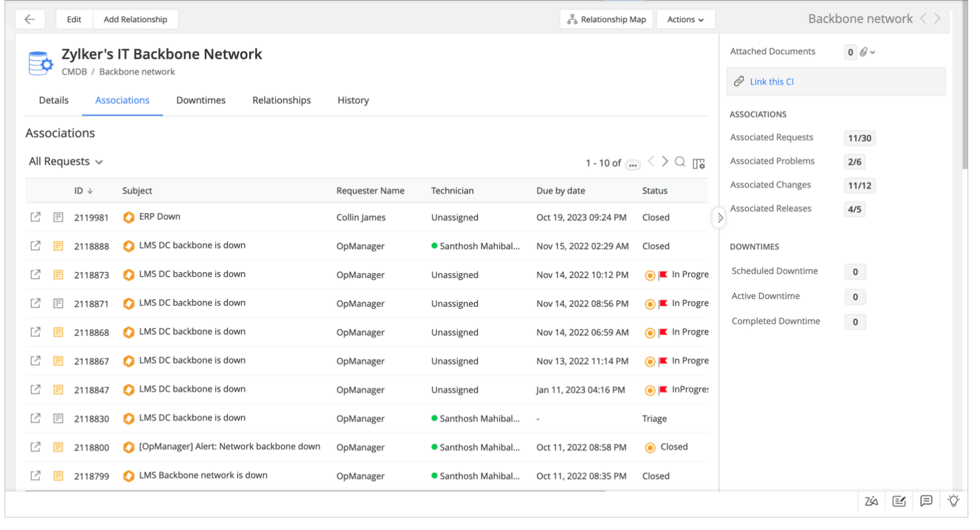Go to next CI arrow beside Backbone network
Viewport: 980px width, 530px height.
coord(937,19)
